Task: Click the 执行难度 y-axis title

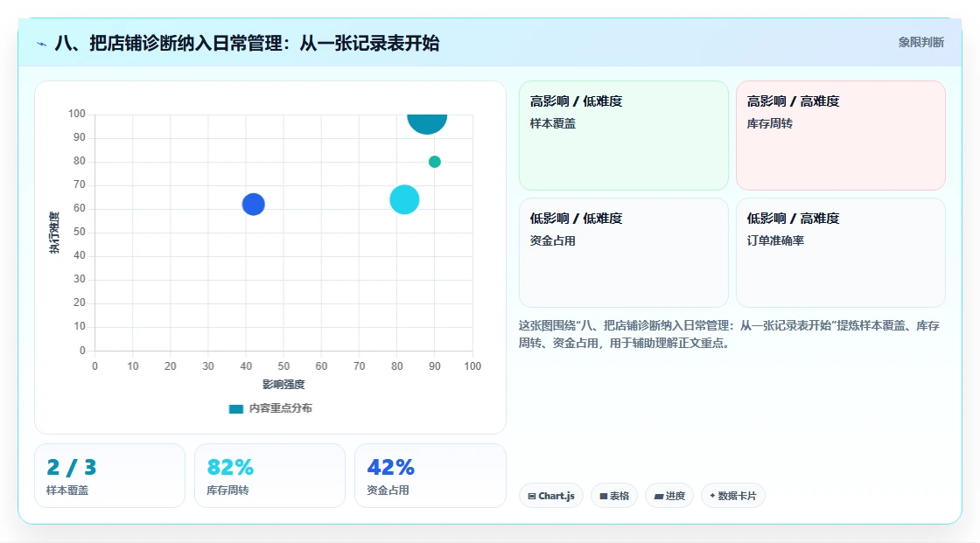Action: pos(54,233)
